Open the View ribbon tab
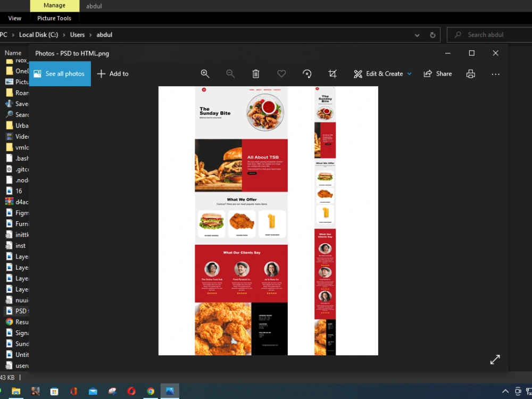 pyautogui.click(x=14, y=18)
